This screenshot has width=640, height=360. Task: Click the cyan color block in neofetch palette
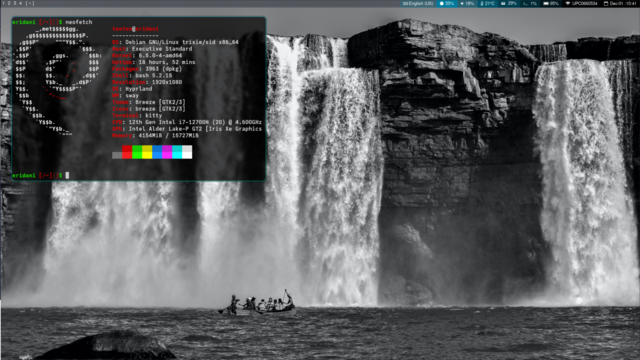pyautogui.click(x=177, y=152)
